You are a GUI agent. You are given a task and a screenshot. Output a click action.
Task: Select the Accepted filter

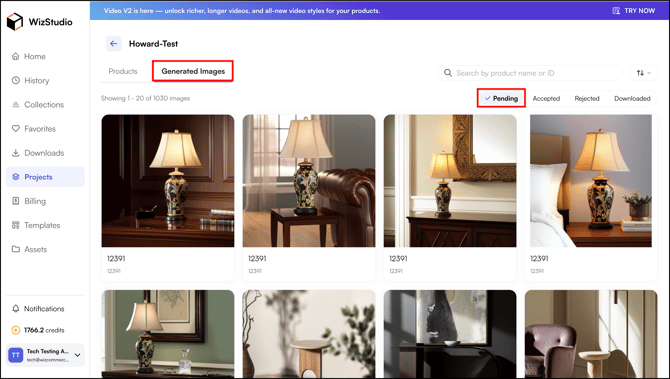(546, 98)
